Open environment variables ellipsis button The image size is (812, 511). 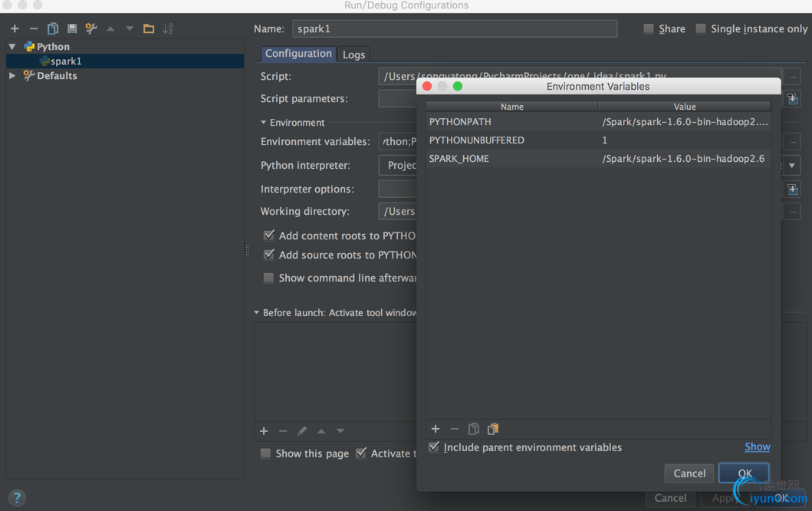[x=792, y=141]
